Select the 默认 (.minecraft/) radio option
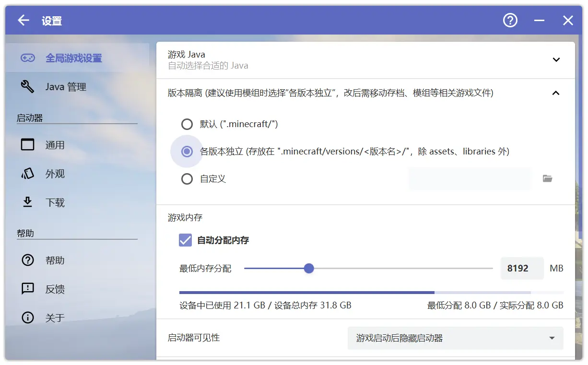Viewport: 588px width, 365px height. (187, 124)
